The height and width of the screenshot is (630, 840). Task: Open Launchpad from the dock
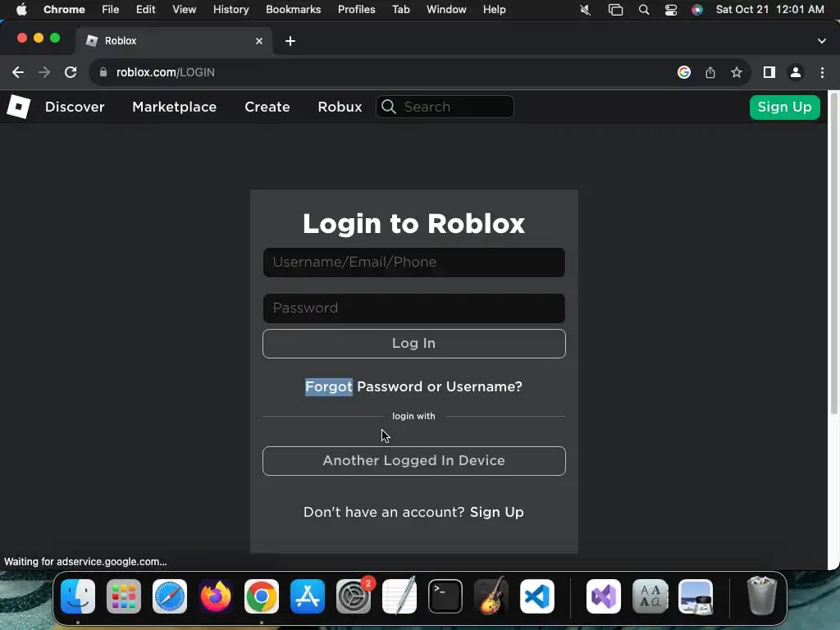coord(124,596)
